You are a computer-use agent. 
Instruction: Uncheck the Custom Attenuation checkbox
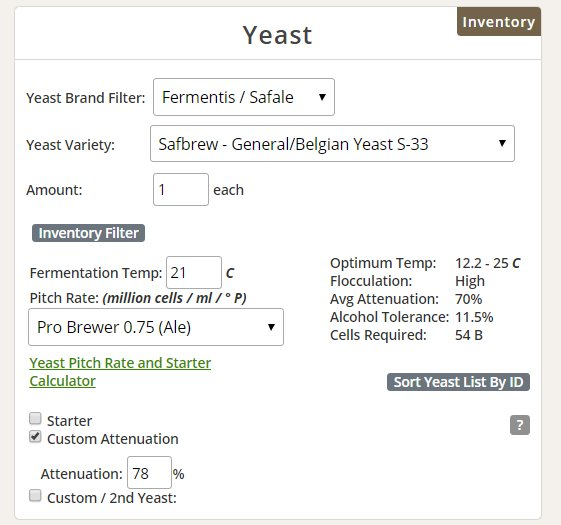point(35,437)
